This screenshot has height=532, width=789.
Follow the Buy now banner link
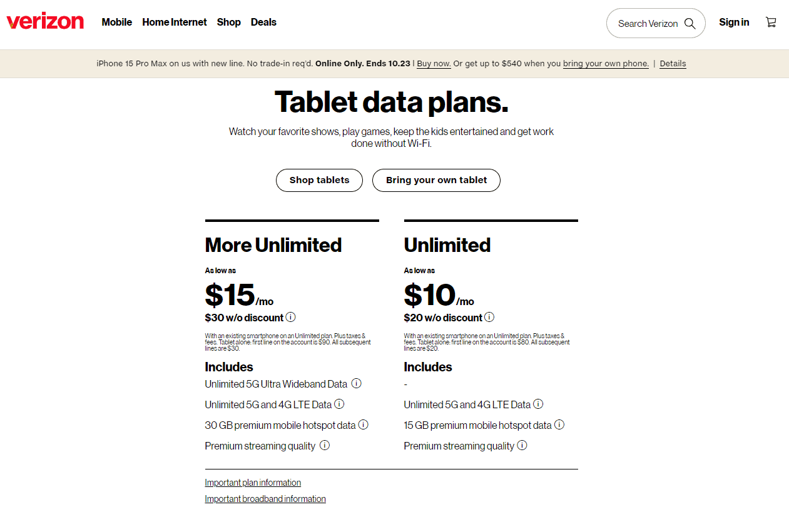click(434, 64)
